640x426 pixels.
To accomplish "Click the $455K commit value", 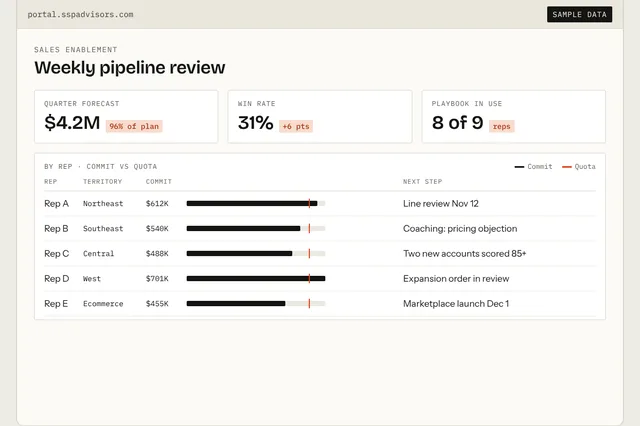I will coord(157,304).
